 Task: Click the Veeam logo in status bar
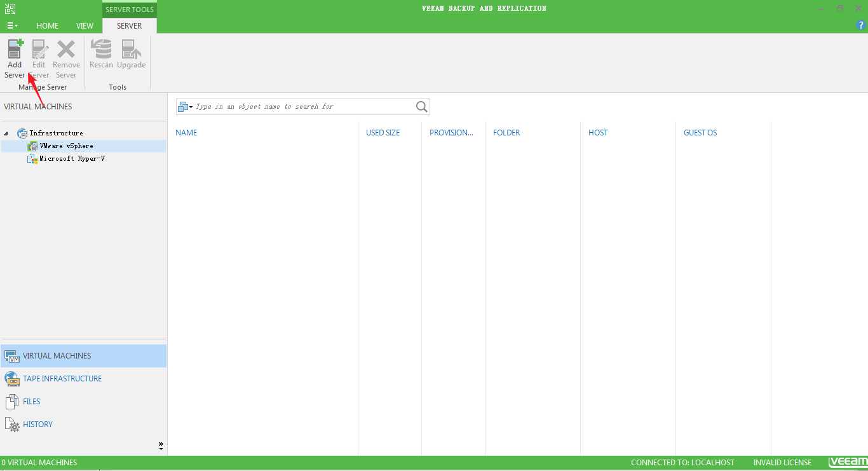point(848,462)
